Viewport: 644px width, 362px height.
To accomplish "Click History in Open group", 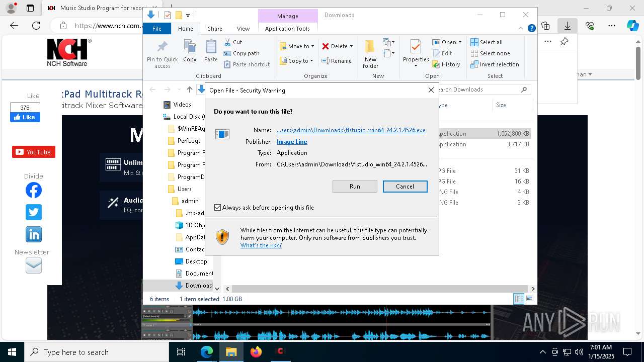I will tap(446, 64).
